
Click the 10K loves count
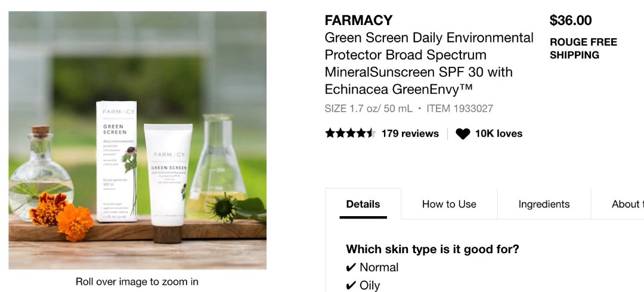coord(499,134)
